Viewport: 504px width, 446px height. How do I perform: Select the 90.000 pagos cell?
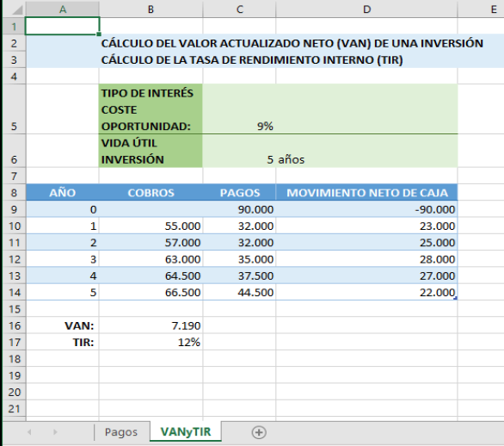(239, 209)
